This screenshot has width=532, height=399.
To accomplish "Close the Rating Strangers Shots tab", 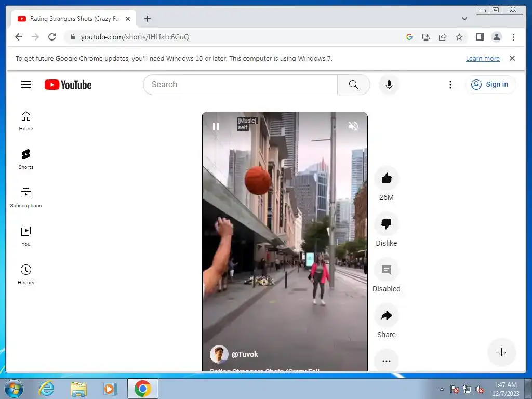I will pyautogui.click(x=128, y=19).
